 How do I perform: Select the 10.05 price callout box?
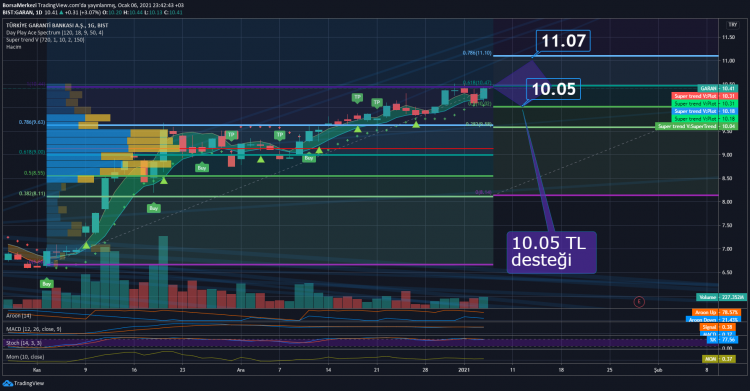(x=553, y=89)
